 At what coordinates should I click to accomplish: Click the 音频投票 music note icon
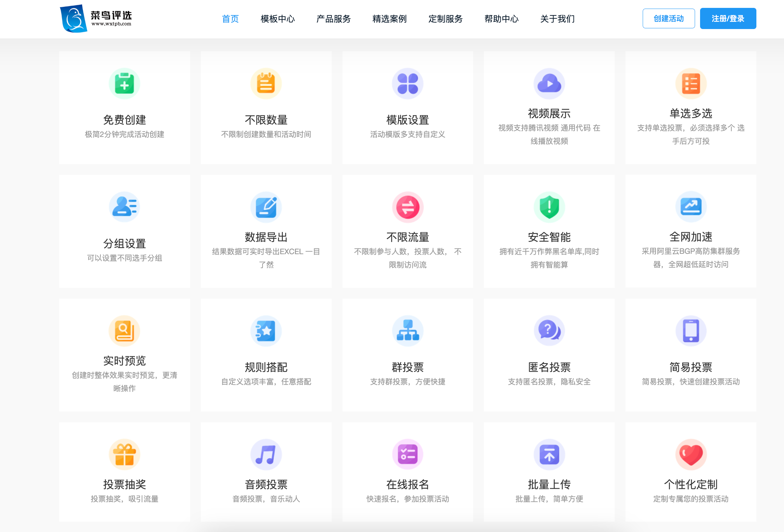[x=266, y=454]
